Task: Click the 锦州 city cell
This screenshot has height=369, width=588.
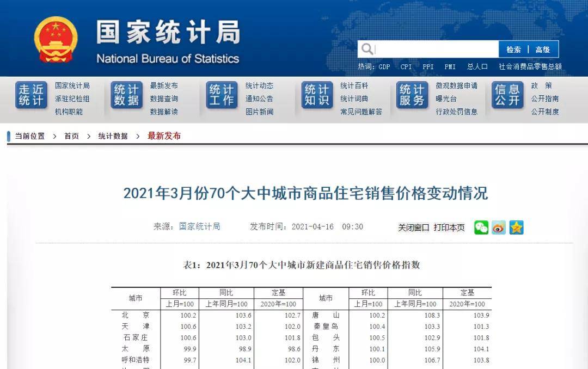Action: [326, 360]
